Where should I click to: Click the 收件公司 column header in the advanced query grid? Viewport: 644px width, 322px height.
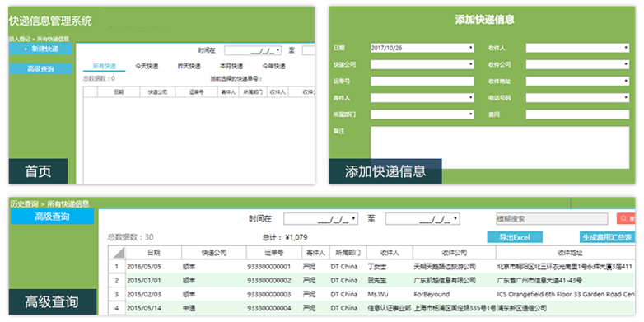tap(455, 252)
